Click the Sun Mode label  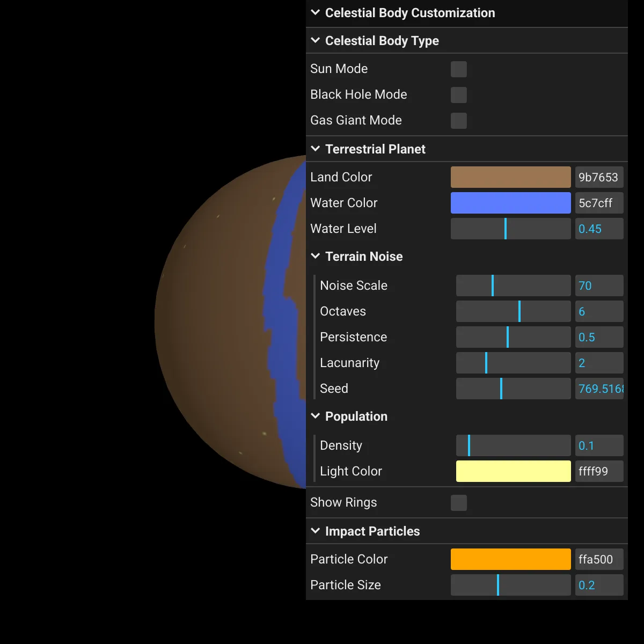click(x=339, y=69)
